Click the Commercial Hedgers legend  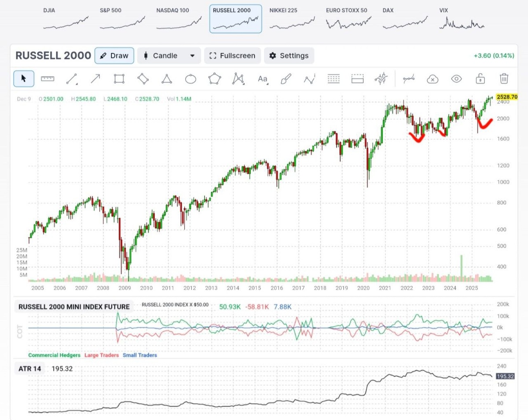[x=55, y=355]
